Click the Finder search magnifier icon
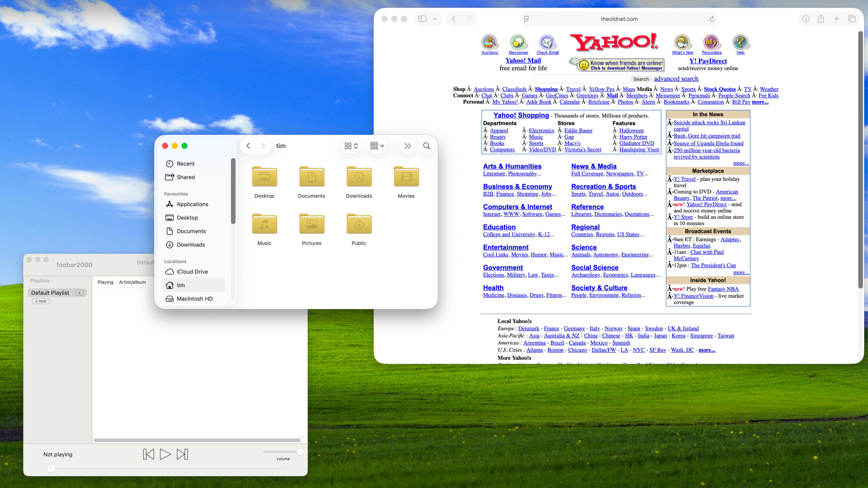868x488 pixels. point(426,146)
